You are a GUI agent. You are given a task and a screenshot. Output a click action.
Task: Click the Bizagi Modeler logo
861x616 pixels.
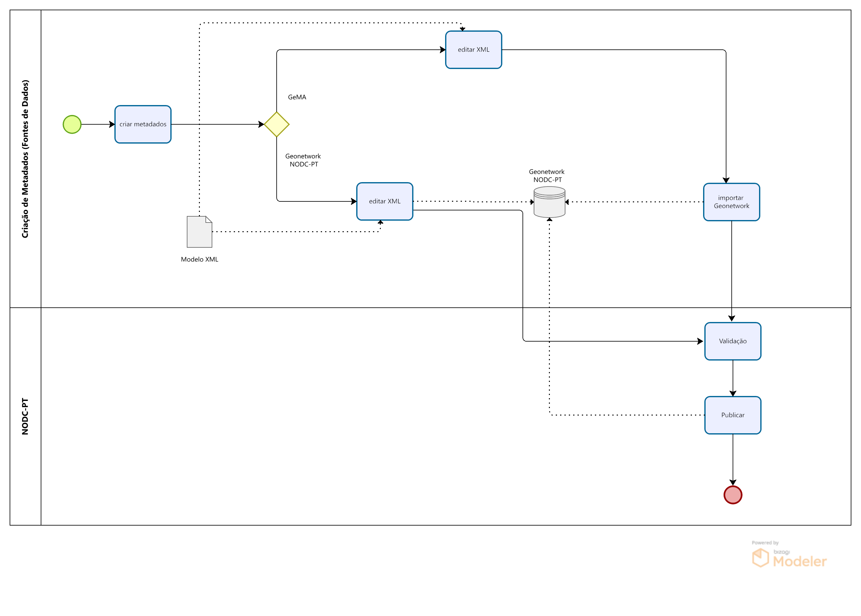click(789, 559)
